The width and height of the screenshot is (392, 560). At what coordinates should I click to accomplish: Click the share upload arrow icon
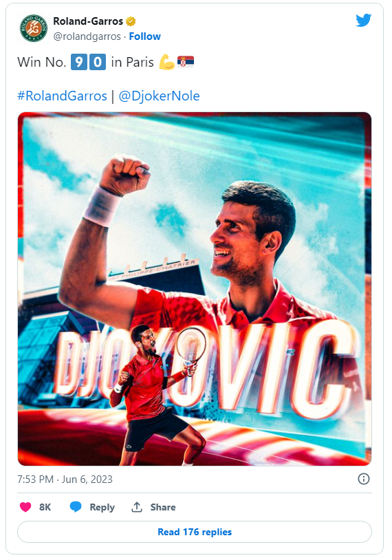pyautogui.click(x=137, y=507)
